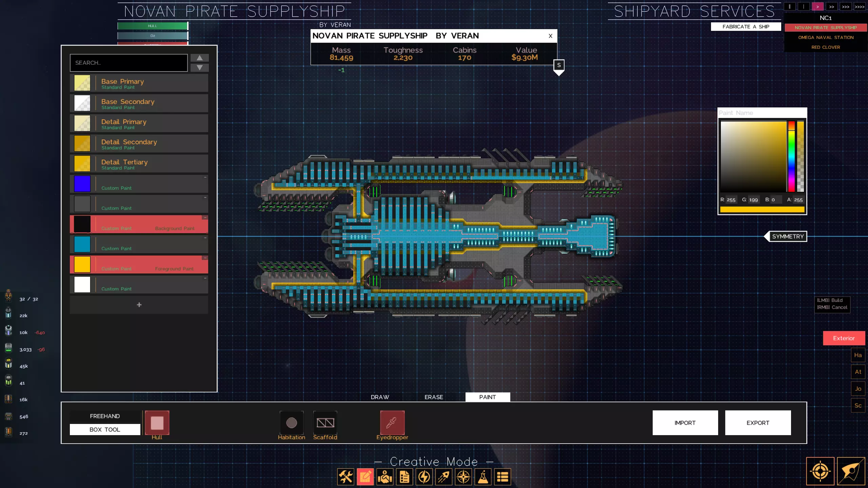Enable FREEHAND drawing mode

pos(105,416)
